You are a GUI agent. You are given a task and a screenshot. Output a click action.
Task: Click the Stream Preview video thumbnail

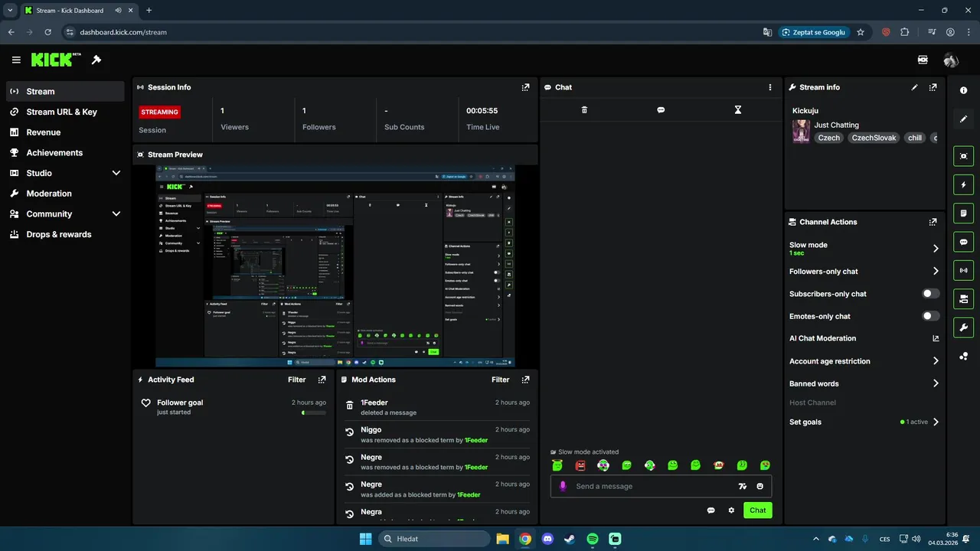pyautogui.click(x=335, y=266)
